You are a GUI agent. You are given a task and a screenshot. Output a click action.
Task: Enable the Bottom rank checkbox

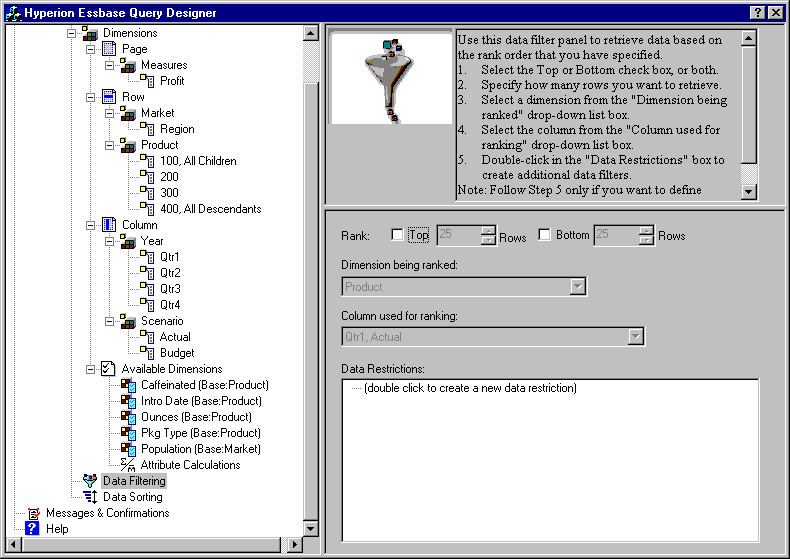click(544, 235)
